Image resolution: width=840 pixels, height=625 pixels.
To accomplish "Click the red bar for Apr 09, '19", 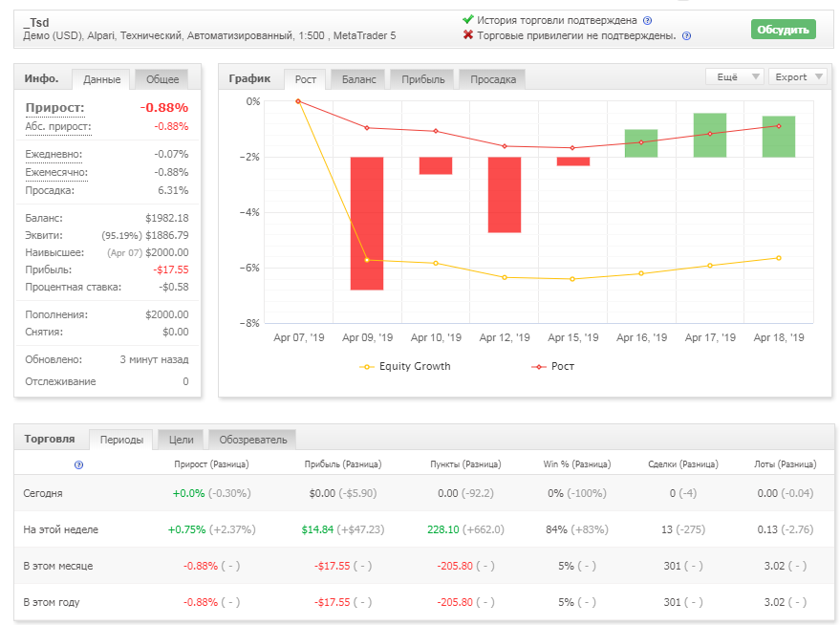I will pos(367,224).
